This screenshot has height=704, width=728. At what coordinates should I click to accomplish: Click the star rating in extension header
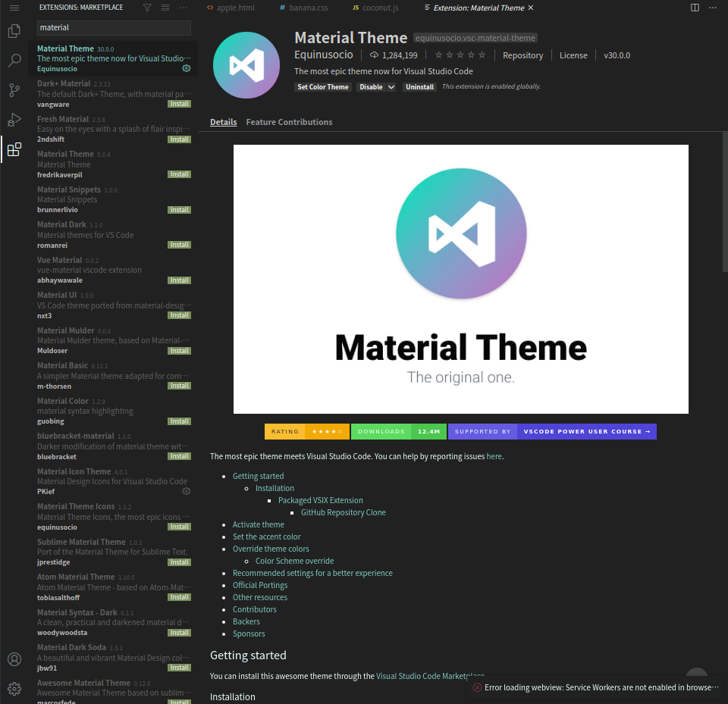click(460, 55)
